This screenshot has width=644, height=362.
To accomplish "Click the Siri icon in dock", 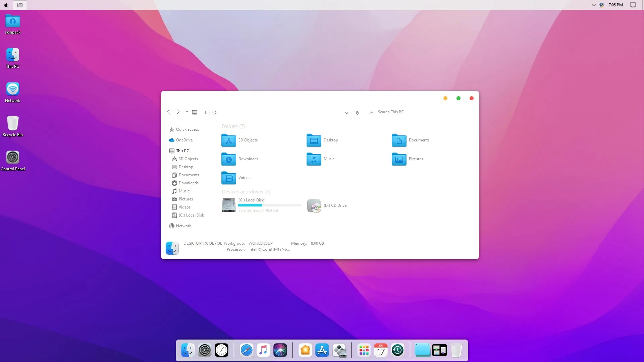I will pos(280,350).
